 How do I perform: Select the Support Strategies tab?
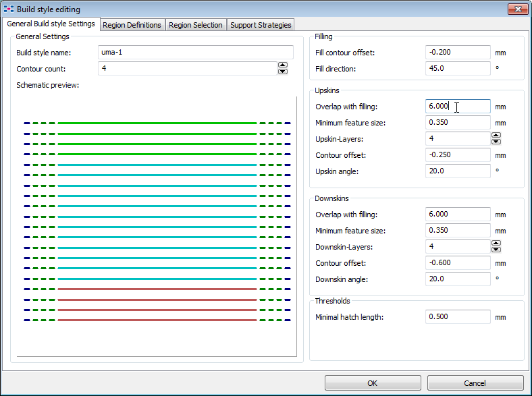coord(260,25)
